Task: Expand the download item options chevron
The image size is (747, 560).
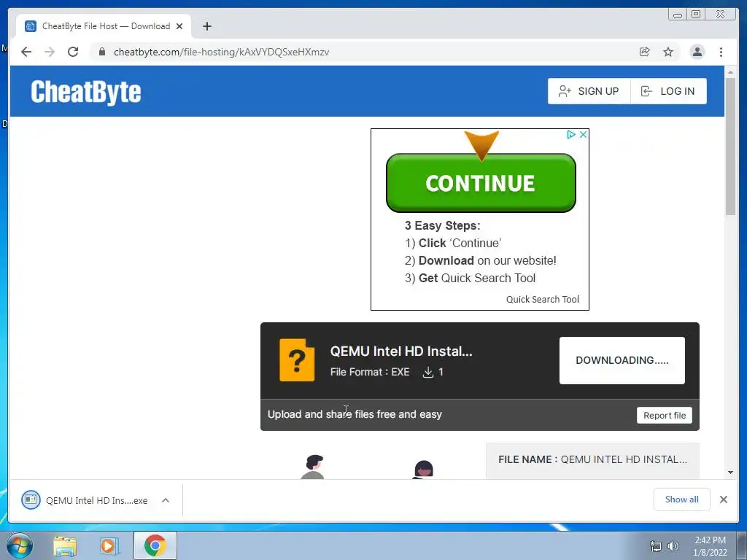Action: pos(166,500)
